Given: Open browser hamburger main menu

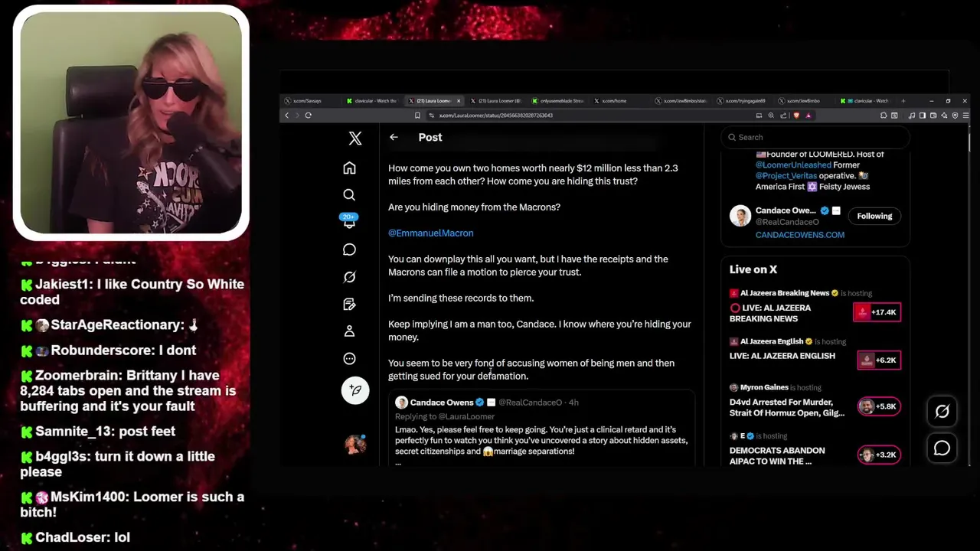Looking at the screenshot, I should (965, 116).
